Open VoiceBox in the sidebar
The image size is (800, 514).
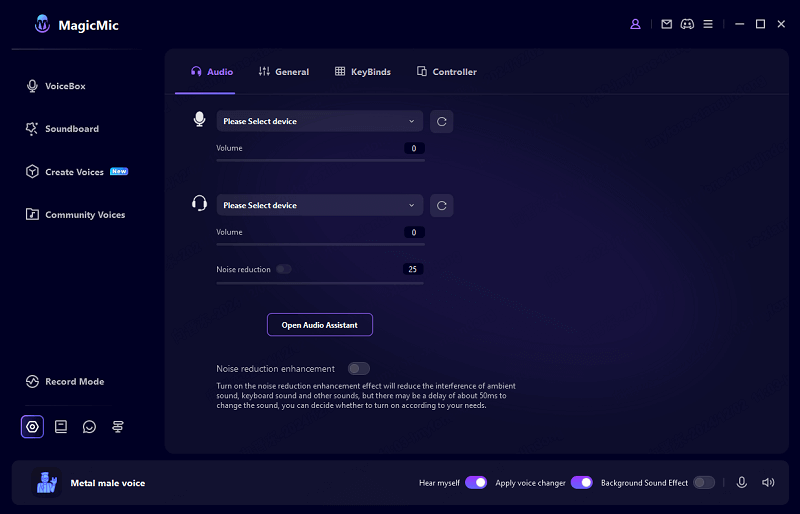coord(56,86)
